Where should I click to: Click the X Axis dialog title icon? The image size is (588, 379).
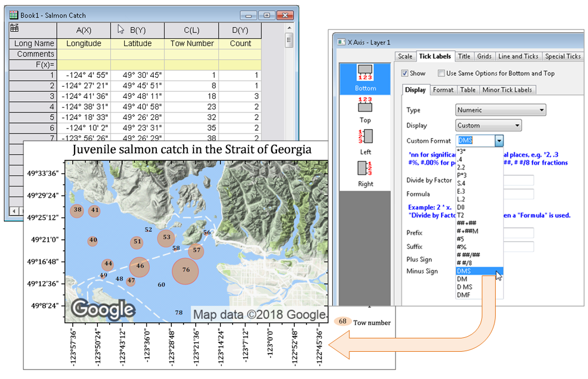tap(340, 42)
